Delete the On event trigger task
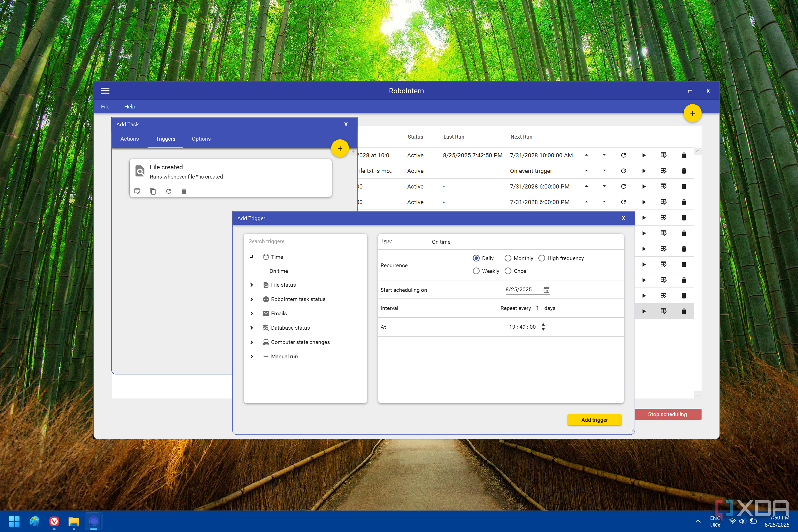 coord(684,171)
